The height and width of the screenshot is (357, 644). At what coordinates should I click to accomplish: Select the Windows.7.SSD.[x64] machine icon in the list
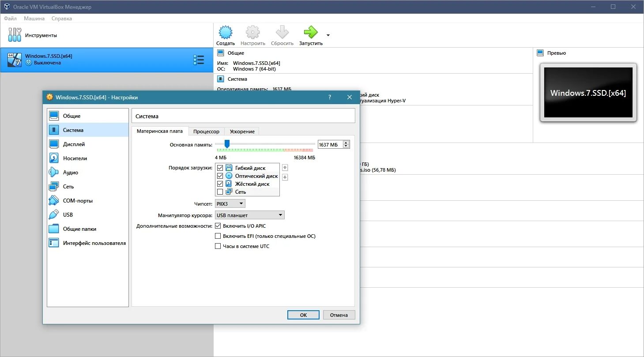click(x=15, y=59)
